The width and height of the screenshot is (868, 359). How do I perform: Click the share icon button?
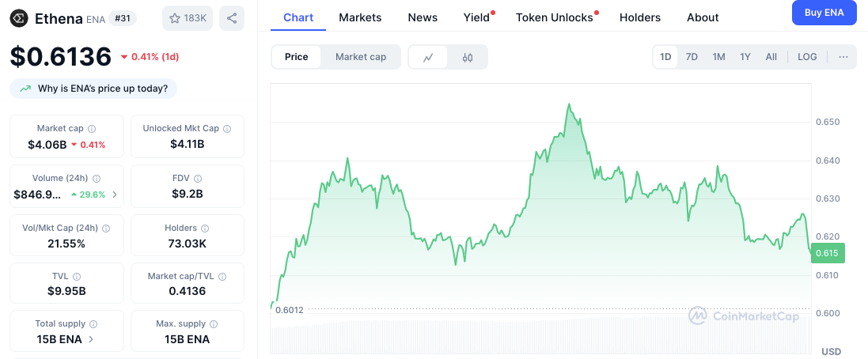(231, 18)
